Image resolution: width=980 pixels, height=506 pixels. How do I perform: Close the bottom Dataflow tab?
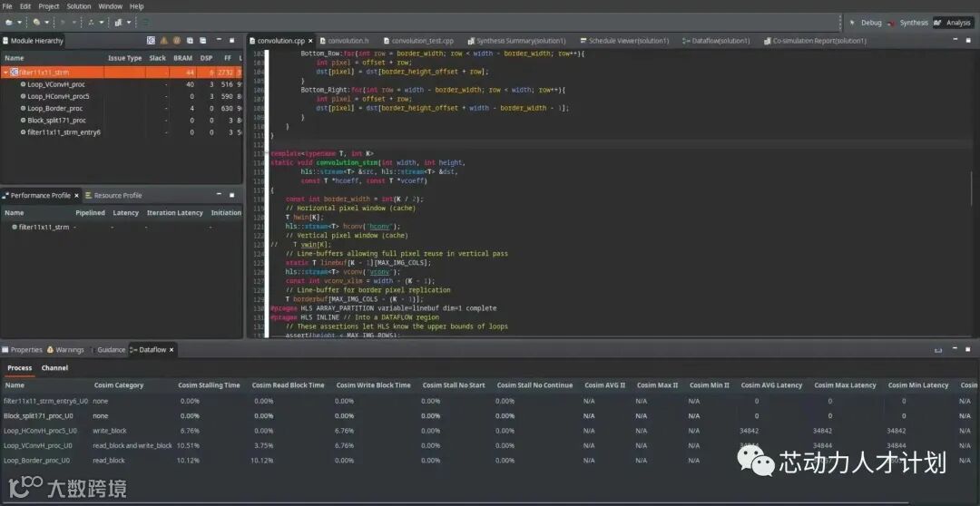click(171, 350)
